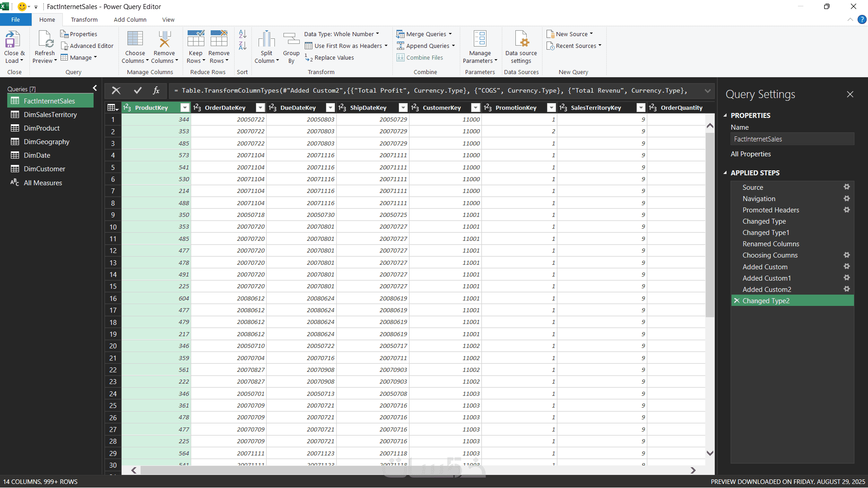Open Data source settings
Image resolution: width=868 pixels, height=488 pixels.
tap(521, 40)
